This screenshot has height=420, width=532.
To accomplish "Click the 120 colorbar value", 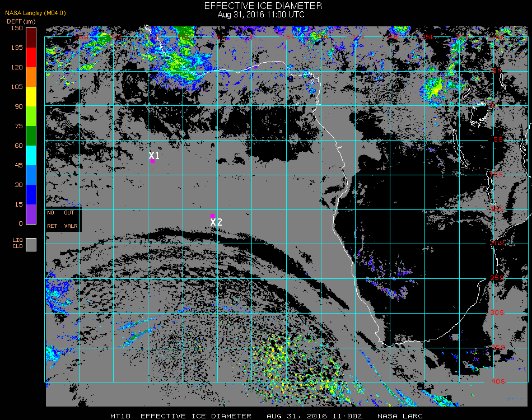I will [17, 67].
